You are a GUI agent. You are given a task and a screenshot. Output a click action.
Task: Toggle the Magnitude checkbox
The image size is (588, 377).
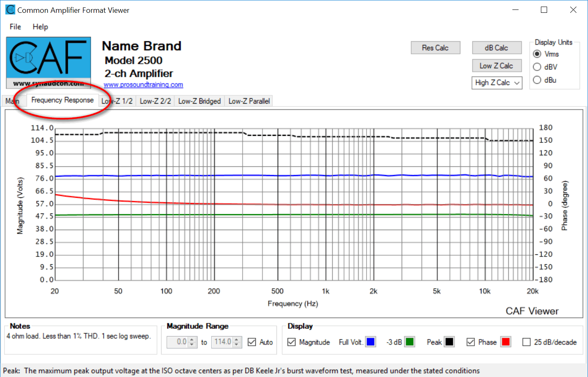[x=292, y=342]
